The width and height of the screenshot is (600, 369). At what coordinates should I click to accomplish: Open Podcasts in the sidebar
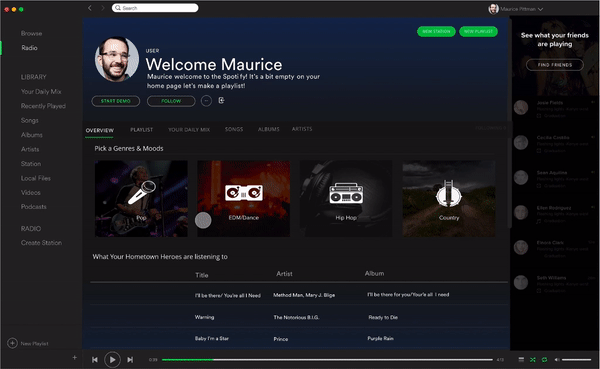34,207
